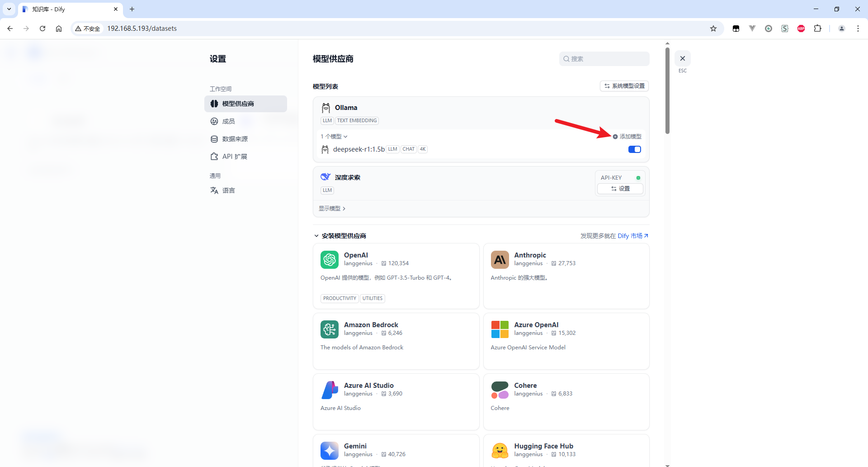This screenshot has width=868, height=467.
Task: Click the green S extension icon
Action: coord(785,29)
